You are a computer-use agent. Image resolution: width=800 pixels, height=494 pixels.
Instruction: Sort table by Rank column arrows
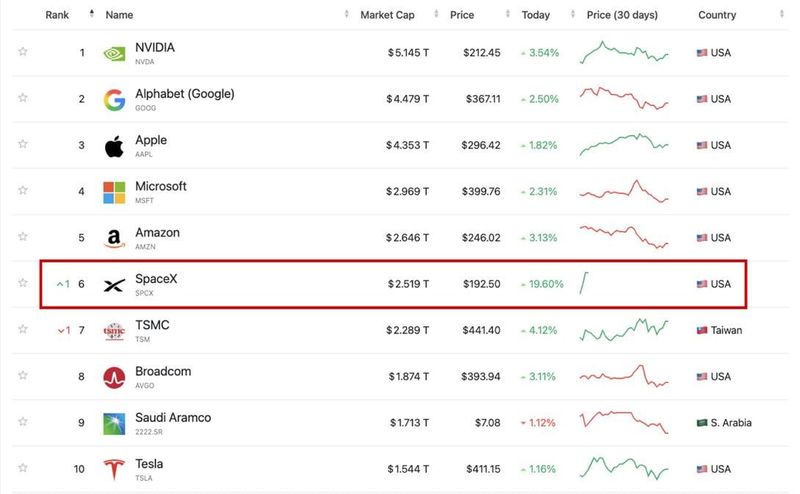[91, 14]
